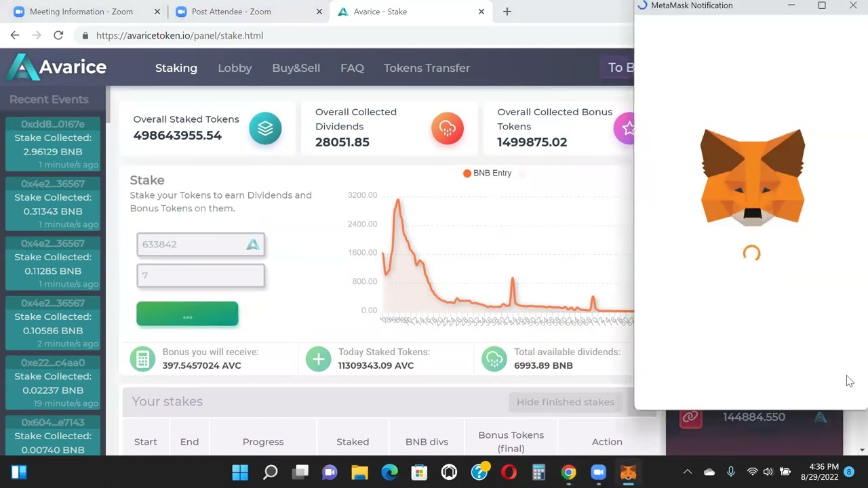Click the green stake submit button
This screenshot has height=488, width=868.
[x=187, y=314]
